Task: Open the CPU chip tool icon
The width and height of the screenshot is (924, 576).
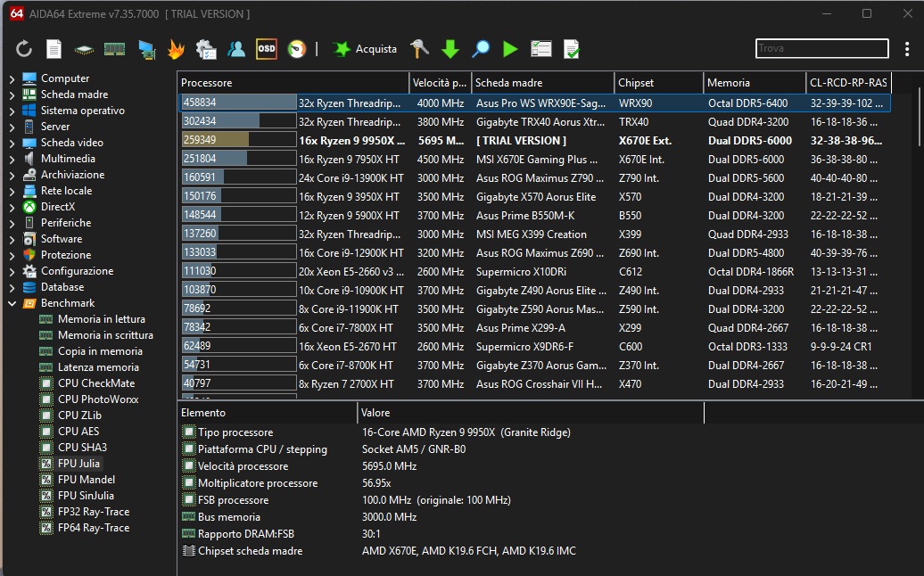Action: 84,49
